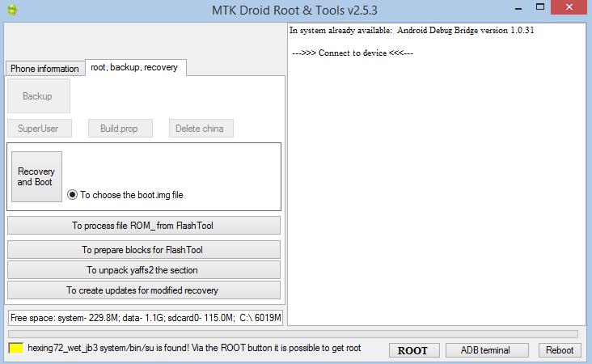Maximize the MTK Droid Tools window

(540, 6)
